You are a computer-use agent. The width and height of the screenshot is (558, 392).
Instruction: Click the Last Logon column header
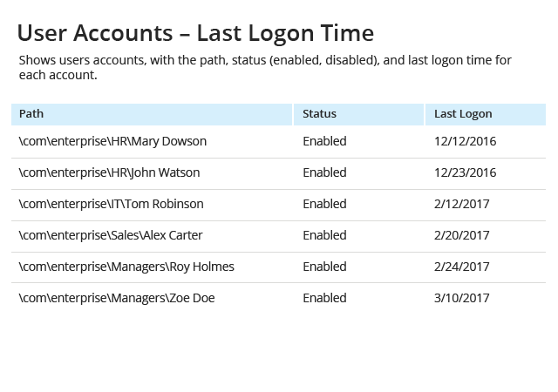(x=486, y=114)
